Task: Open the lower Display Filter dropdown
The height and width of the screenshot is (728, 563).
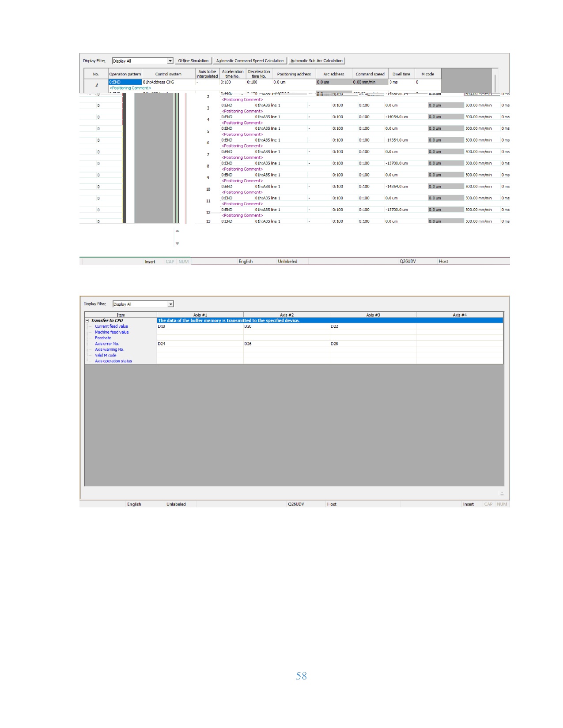Action: point(170,304)
